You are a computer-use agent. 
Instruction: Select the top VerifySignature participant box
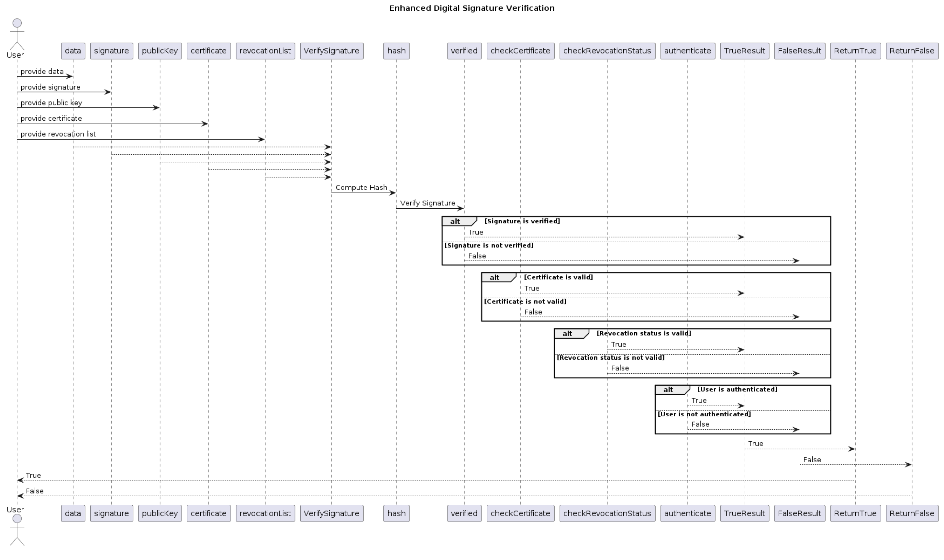pyautogui.click(x=331, y=51)
